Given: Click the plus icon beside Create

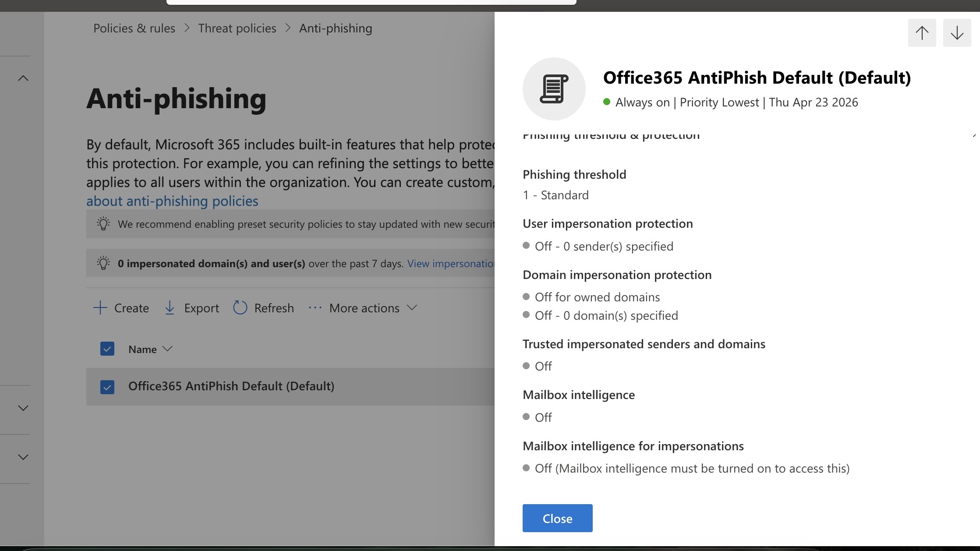Looking at the screenshot, I should point(100,308).
